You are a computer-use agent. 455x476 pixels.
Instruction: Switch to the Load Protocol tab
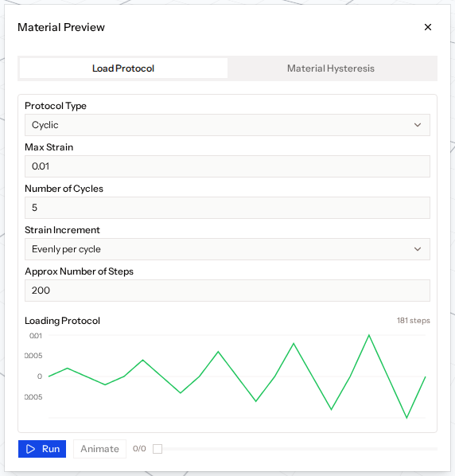click(x=123, y=68)
